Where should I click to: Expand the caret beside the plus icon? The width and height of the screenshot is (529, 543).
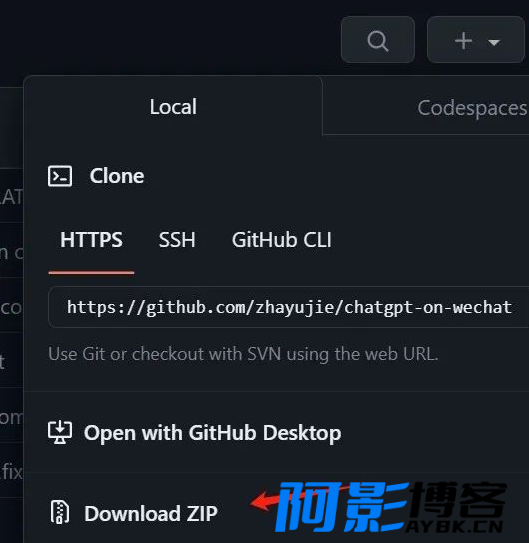(x=493, y=42)
